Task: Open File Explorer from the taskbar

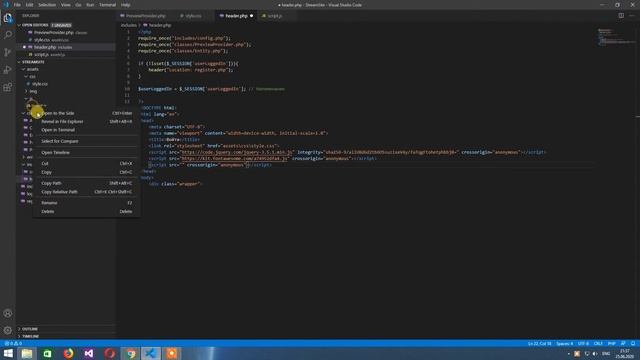Action: [27, 353]
